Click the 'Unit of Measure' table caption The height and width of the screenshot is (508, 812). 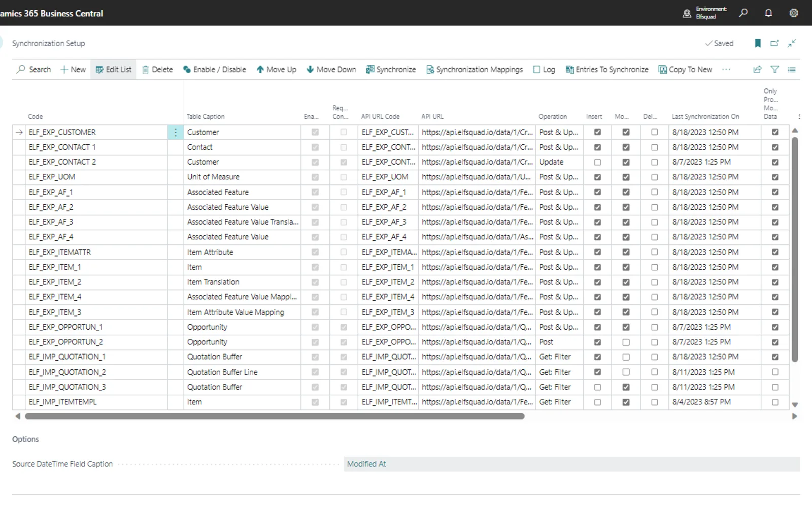point(242,177)
